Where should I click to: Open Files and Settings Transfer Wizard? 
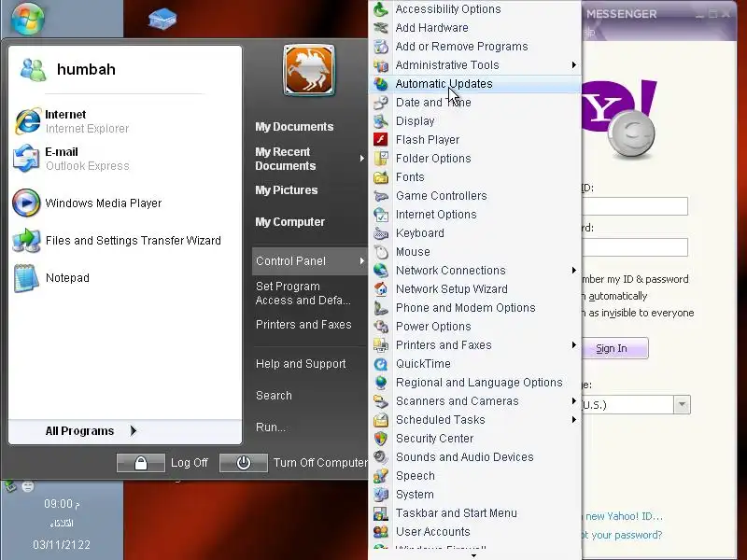pyautogui.click(x=118, y=241)
